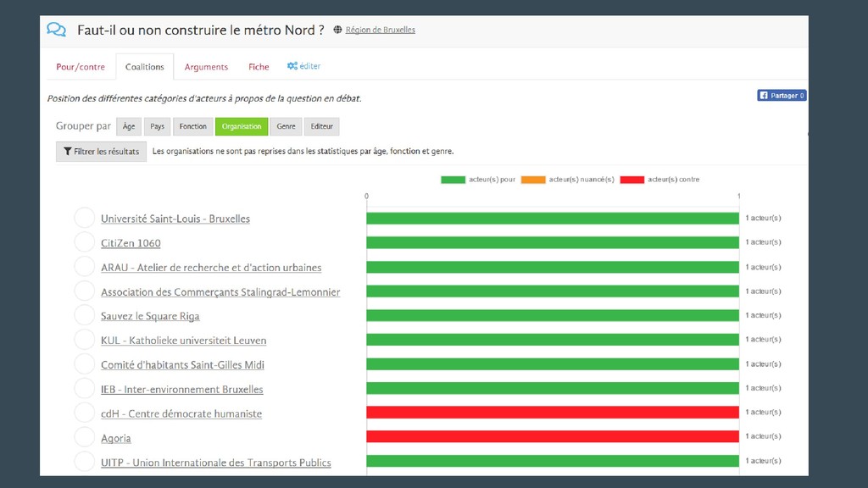Click avatar circle next to CitiZen 1060
Screen dimensions: 868x488
click(84, 241)
